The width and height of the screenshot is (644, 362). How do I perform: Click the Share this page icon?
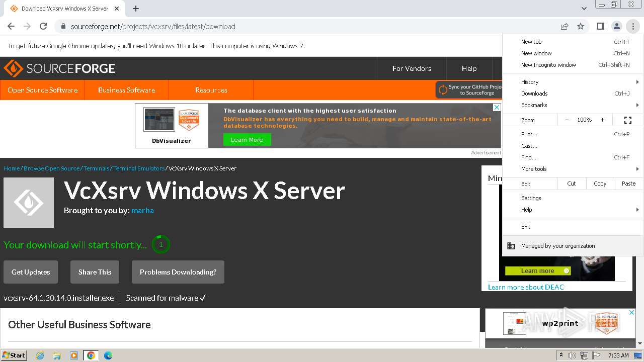565,26
